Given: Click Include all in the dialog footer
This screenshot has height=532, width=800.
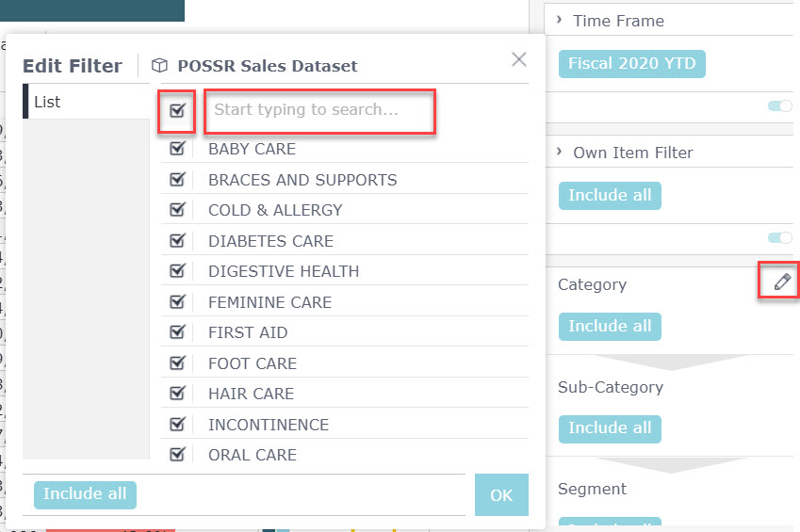Looking at the screenshot, I should (85, 494).
